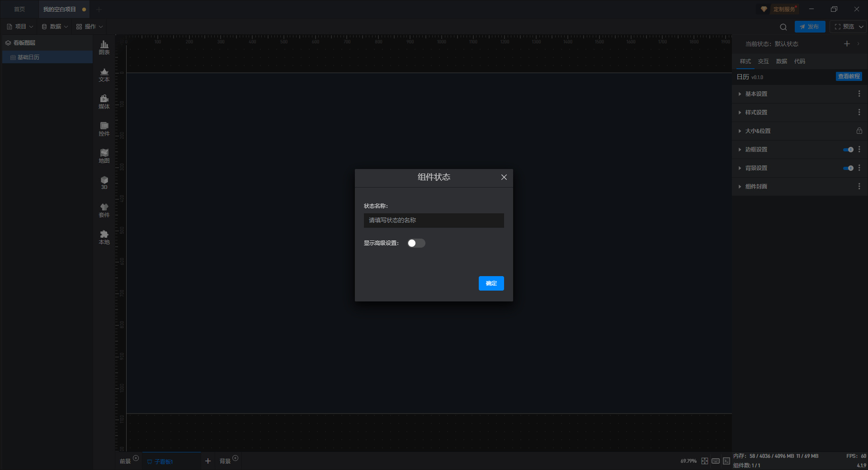The image size is (868, 470).
Task: Click the 69.79% zoom level value
Action: tap(689, 461)
